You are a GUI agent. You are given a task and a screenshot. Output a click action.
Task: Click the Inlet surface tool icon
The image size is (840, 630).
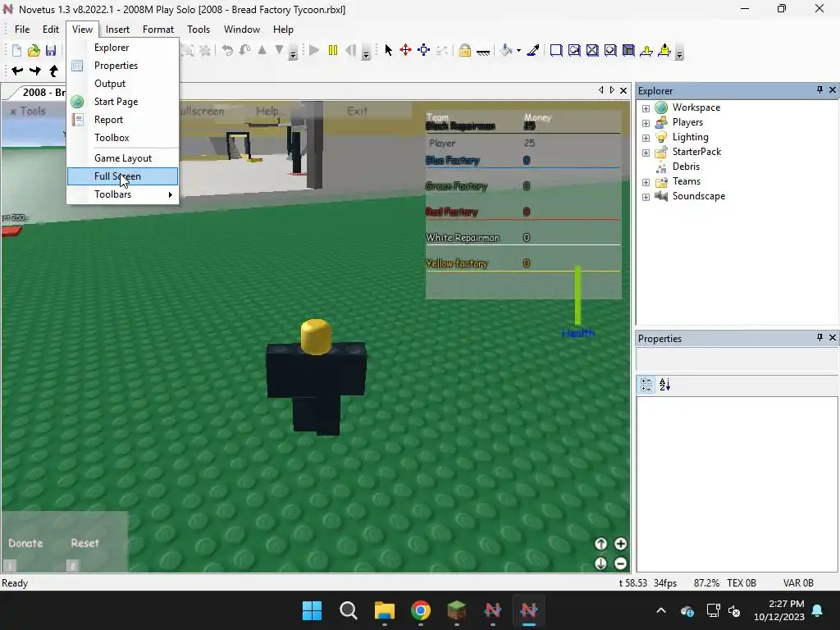(x=628, y=50)
